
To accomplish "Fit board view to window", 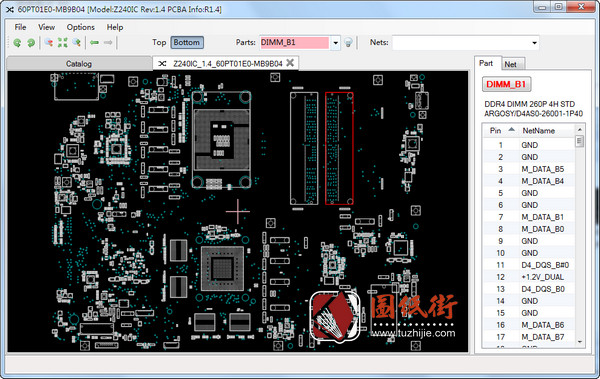I will (x=62, y=42).
